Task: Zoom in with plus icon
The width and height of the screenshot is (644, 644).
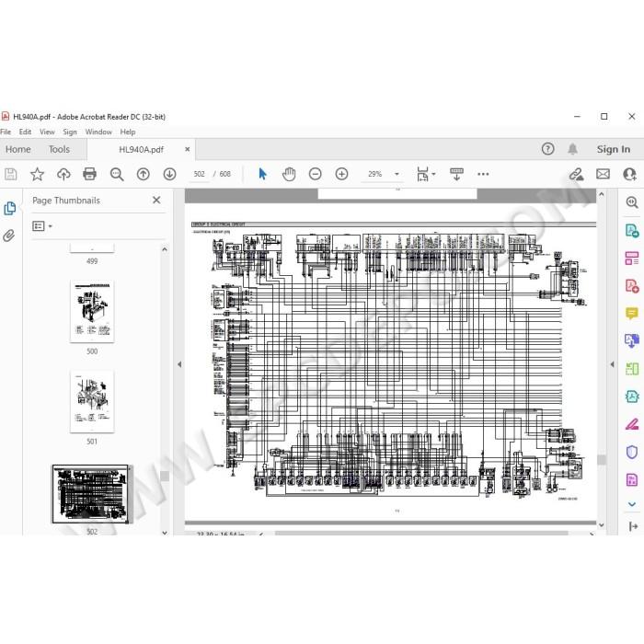Action: coord(341,174)
